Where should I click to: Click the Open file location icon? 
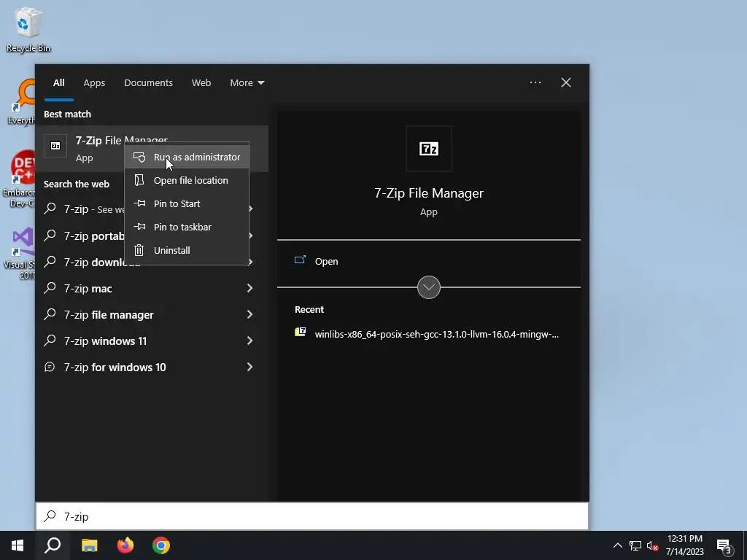[x=139, y=180]
